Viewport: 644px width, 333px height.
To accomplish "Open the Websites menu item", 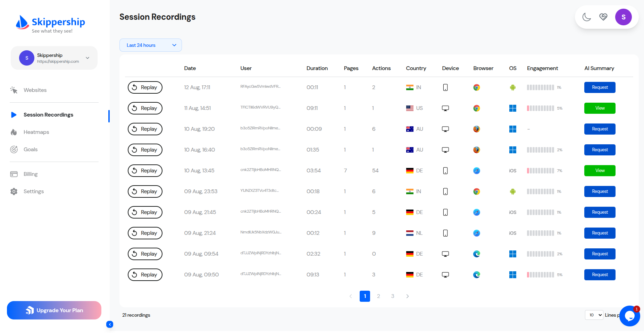I will [35, 90].
